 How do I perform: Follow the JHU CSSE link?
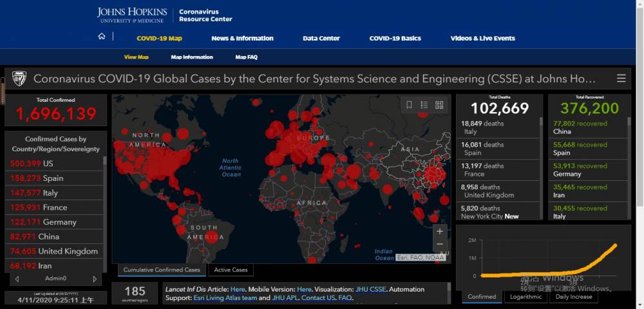coord(370,289)
